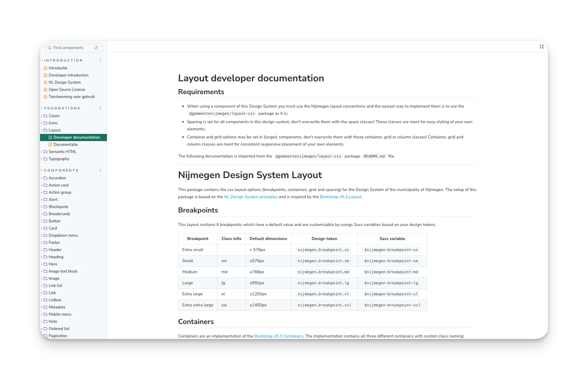This screenshot has width=588, height=379.
Task: Click the Ordered list folder icon
Action: (x=45, y=329)
